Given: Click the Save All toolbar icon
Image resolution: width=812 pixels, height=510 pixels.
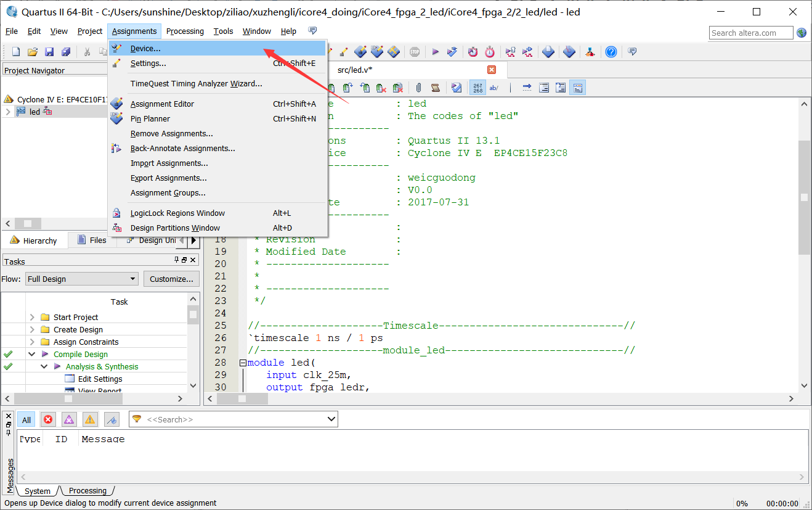Looking at the screenshot, I should point(66,52).
